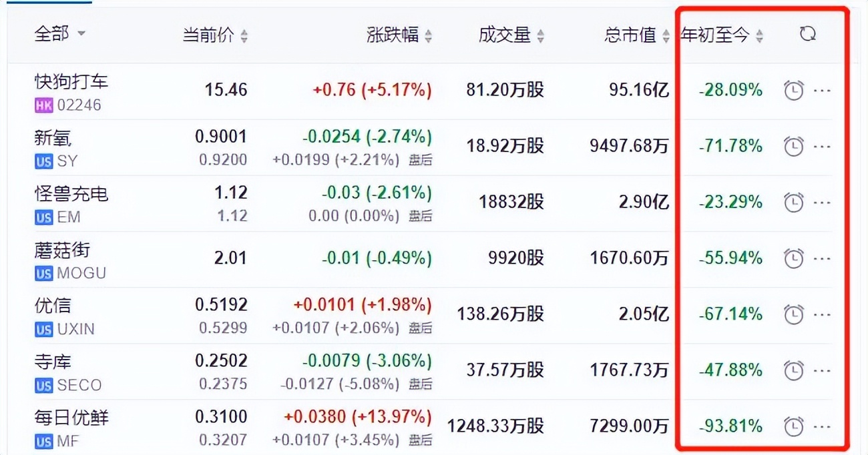Click the alarm icon on the 优信 row
868x455 pixels.
pyautogui.click(x=793, y=314)
